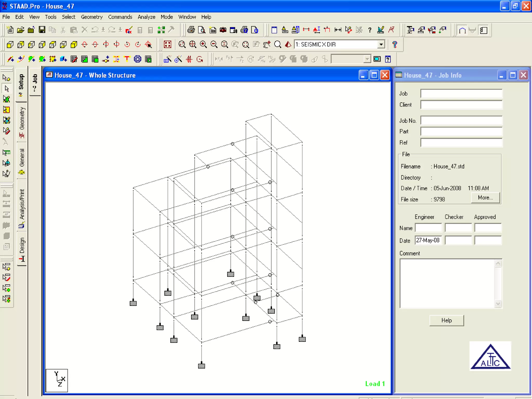Click the Dimension beams icon
The height and width of the screenshot is (399, 532).
pyautogui.click(x=338, y=30)
